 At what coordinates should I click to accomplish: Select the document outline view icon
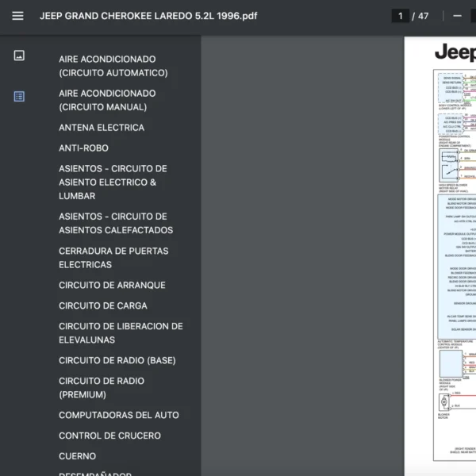tap(19, 97)
